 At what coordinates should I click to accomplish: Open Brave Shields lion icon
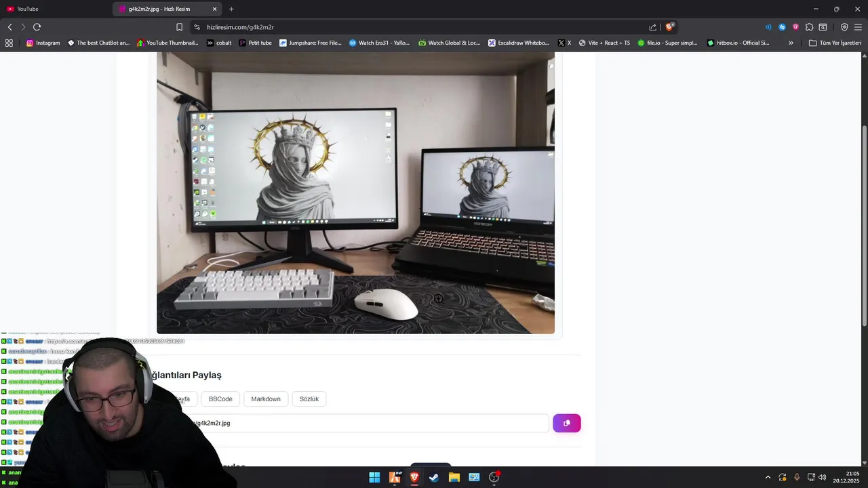tap(669, 27)
